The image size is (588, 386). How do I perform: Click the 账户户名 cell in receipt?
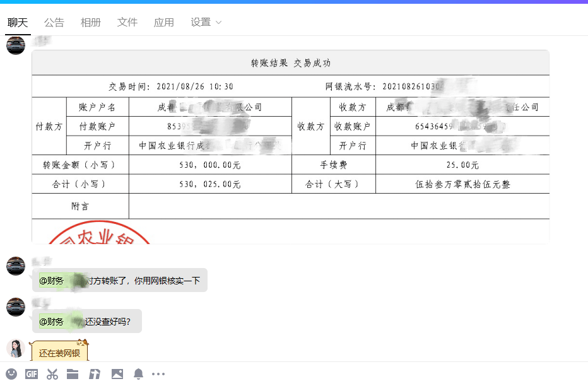pyautogui.click(x=98, y=107)
